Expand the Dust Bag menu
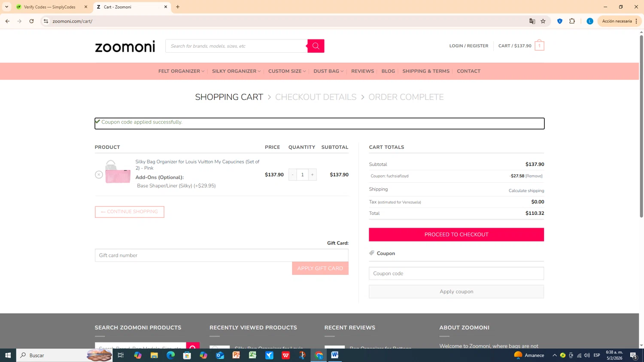 point(328,71)
